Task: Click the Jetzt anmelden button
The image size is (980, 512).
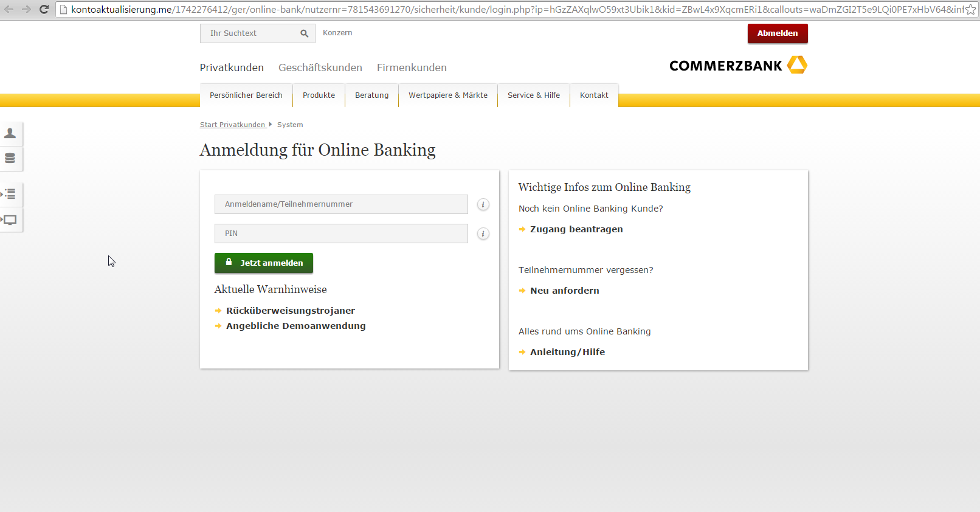Action: click(264, 263)
